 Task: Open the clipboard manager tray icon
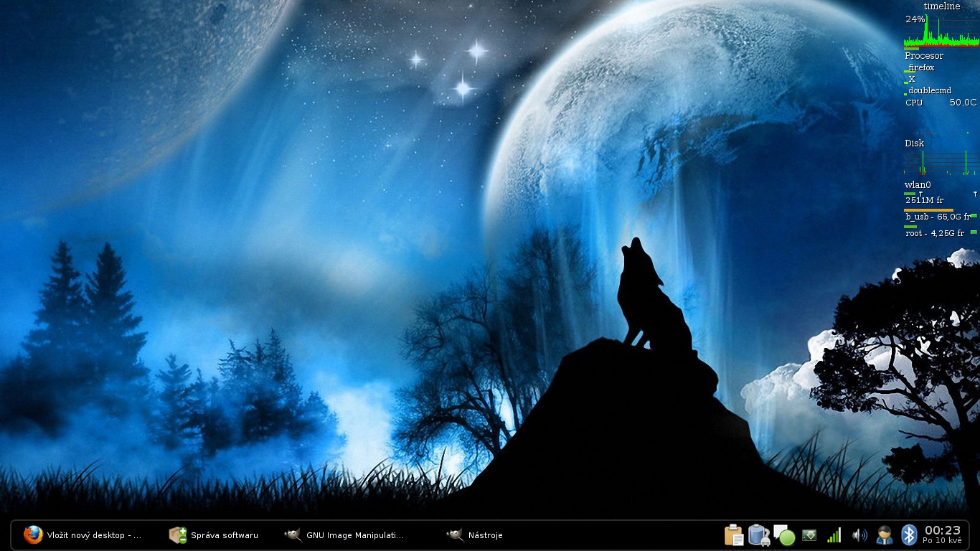click(x=734, y=535)
